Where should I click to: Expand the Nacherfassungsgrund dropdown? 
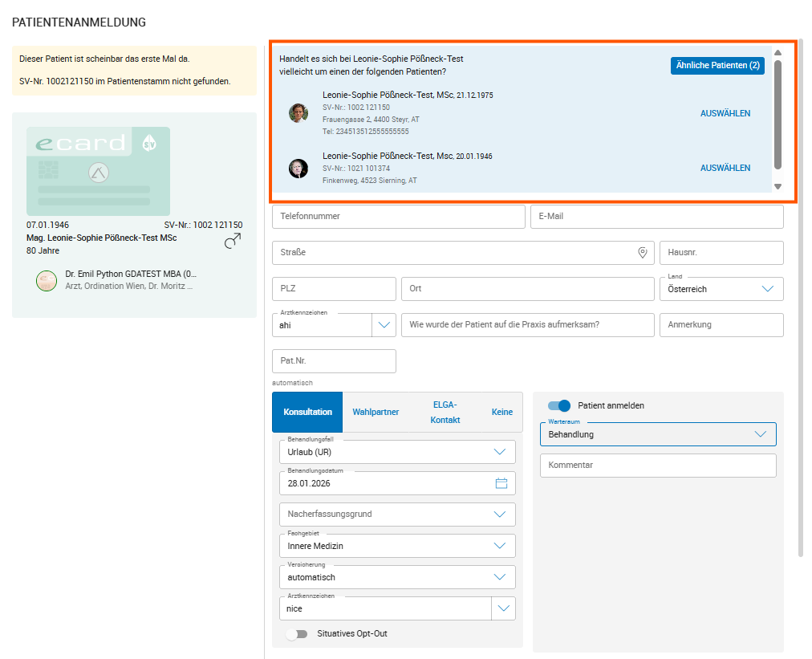click(x=397, y=515)
